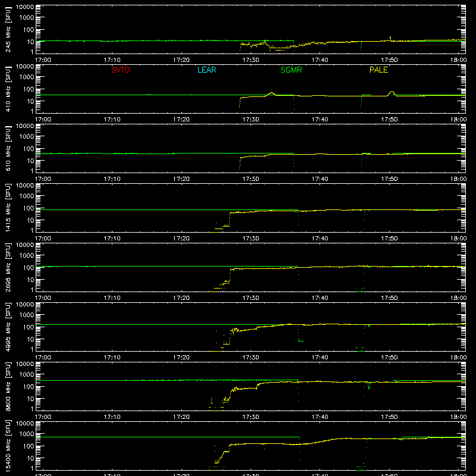
Task: Click the 1000 tick value on the 410 MHz axis
Action: point(27,77)
